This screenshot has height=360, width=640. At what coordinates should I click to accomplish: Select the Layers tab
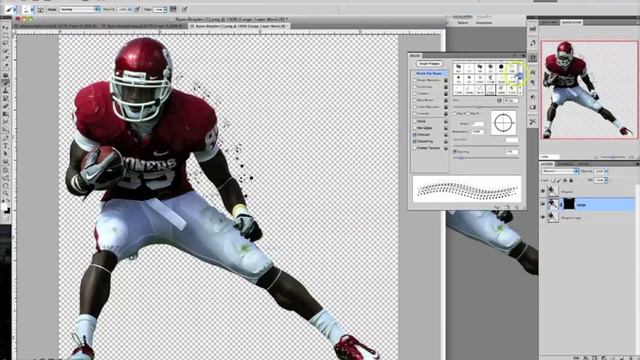(x=547, y=164)
